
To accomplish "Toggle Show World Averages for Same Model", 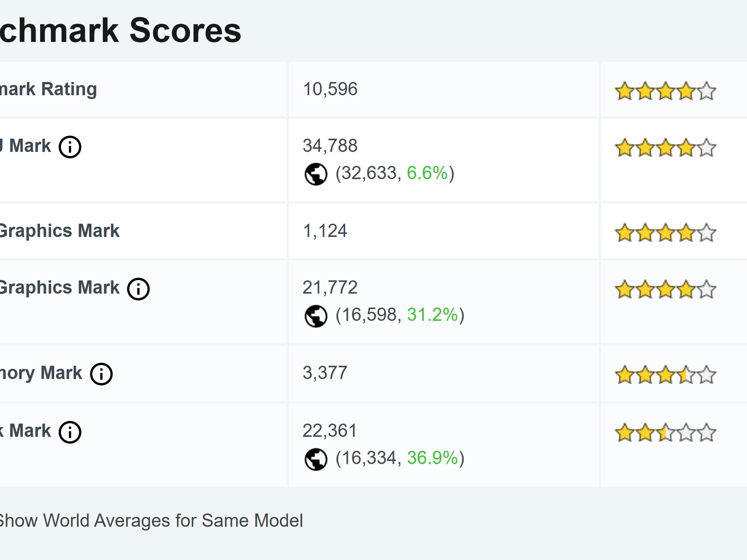I will 151,521.
